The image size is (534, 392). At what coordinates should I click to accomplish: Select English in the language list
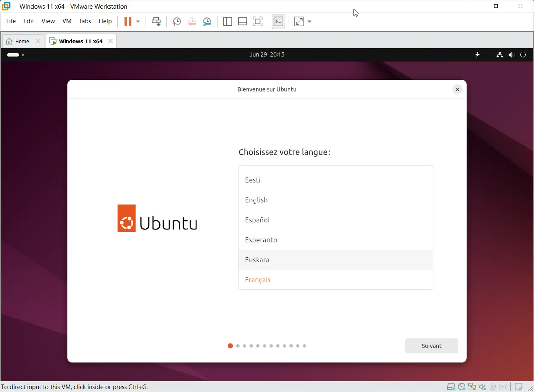coord(336,200)
